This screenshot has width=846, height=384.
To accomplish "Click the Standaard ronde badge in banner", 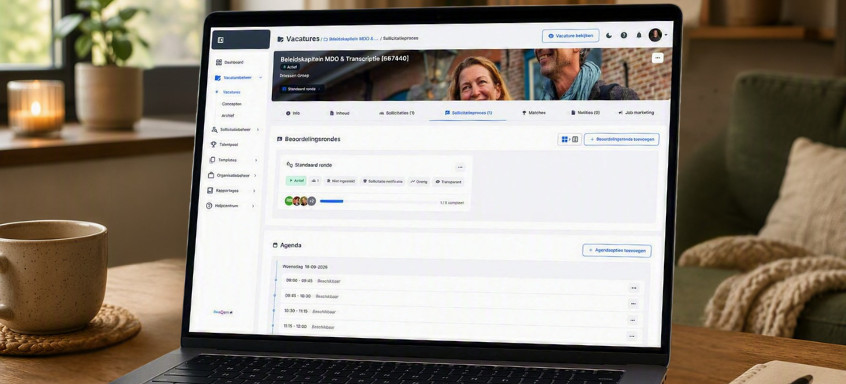I will 302,88.
